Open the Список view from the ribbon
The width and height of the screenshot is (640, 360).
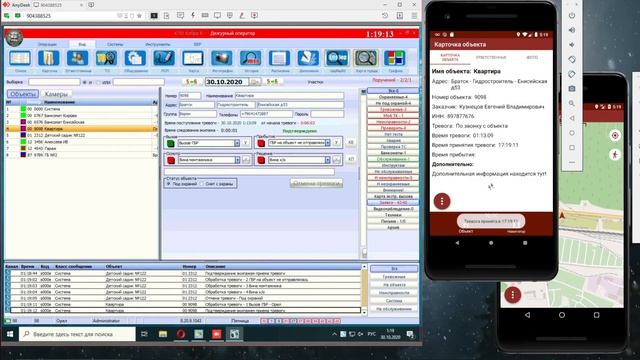tap(20, 58)
